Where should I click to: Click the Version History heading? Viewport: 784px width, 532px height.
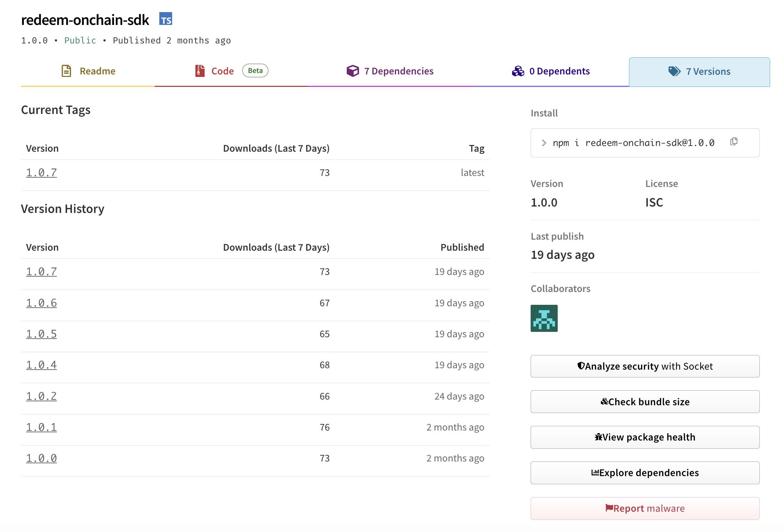click(63, 209)
